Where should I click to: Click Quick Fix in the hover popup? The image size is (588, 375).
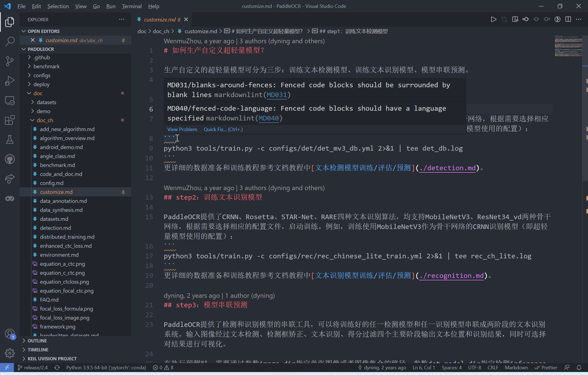pos(223,129)
